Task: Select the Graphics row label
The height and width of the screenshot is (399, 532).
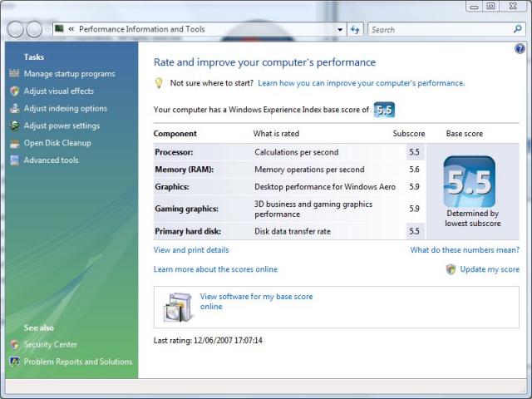Action: (172, 186)
